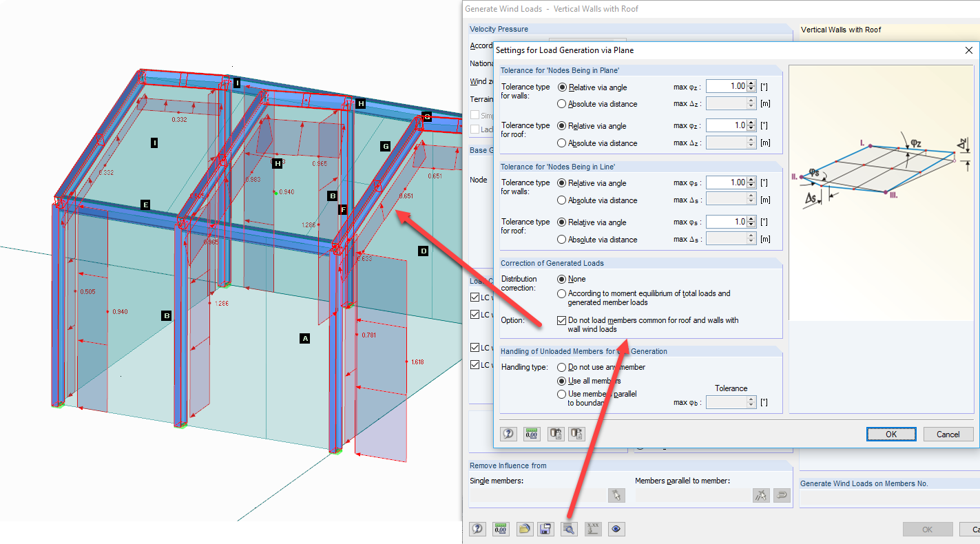The width and height of the screenshot is (980, 544).
Task: Click the revert arrow icon next to parallel members
Action: (782, 494)
